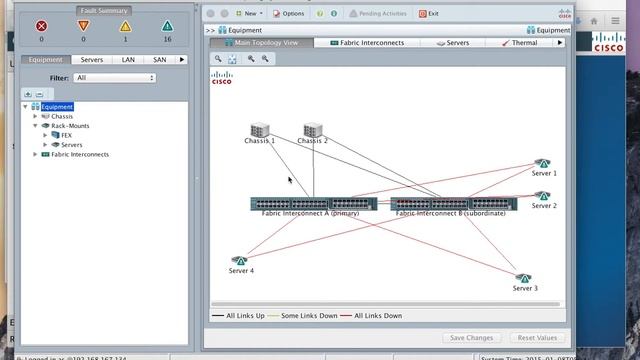
Task: Click the Server 3 topology icon
Action: [524, 278]
